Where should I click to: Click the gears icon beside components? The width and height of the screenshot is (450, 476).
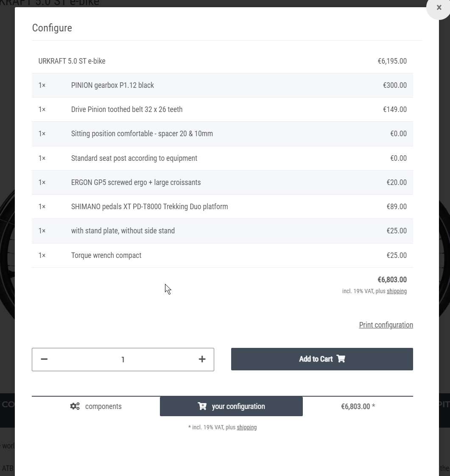pos(75,406)
